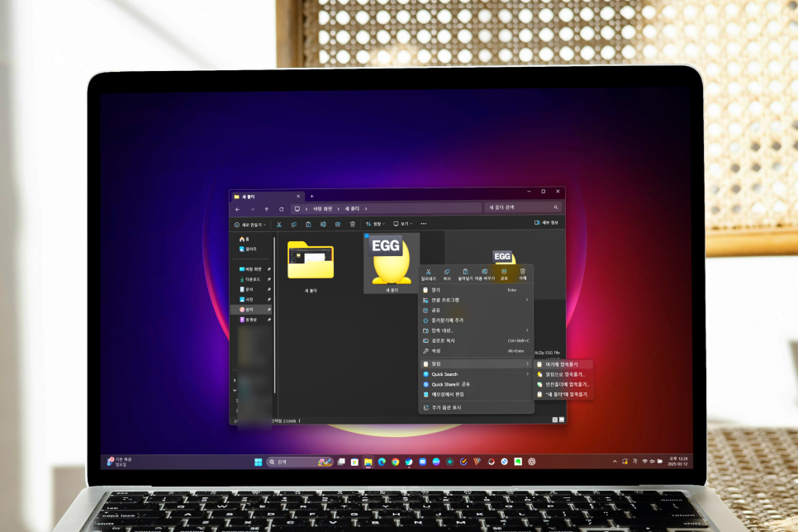Open Microsoft Edge from taskbar
Screen dimensions: 798x532
coord(382,462)
